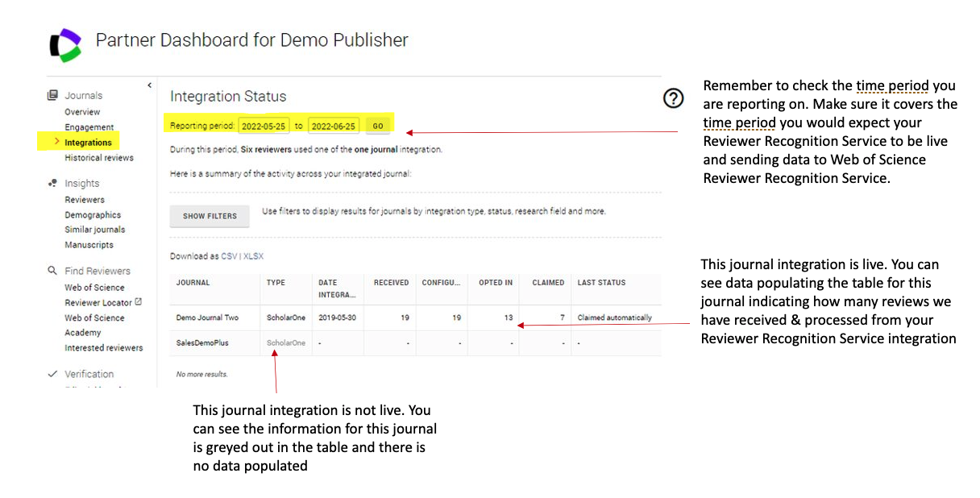Click the Insights section heading
Viewport: 980px width, 498px height.
tap(82, 183)
